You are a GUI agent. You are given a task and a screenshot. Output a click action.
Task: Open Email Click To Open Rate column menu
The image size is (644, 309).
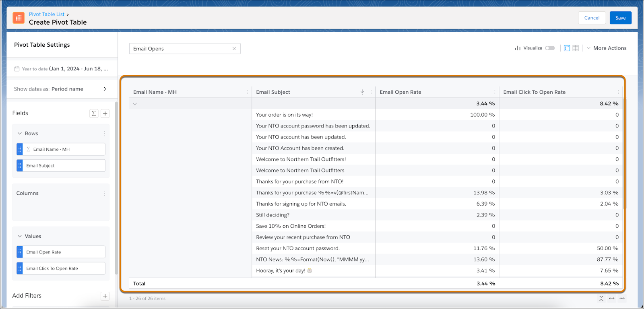coord(618,92)
